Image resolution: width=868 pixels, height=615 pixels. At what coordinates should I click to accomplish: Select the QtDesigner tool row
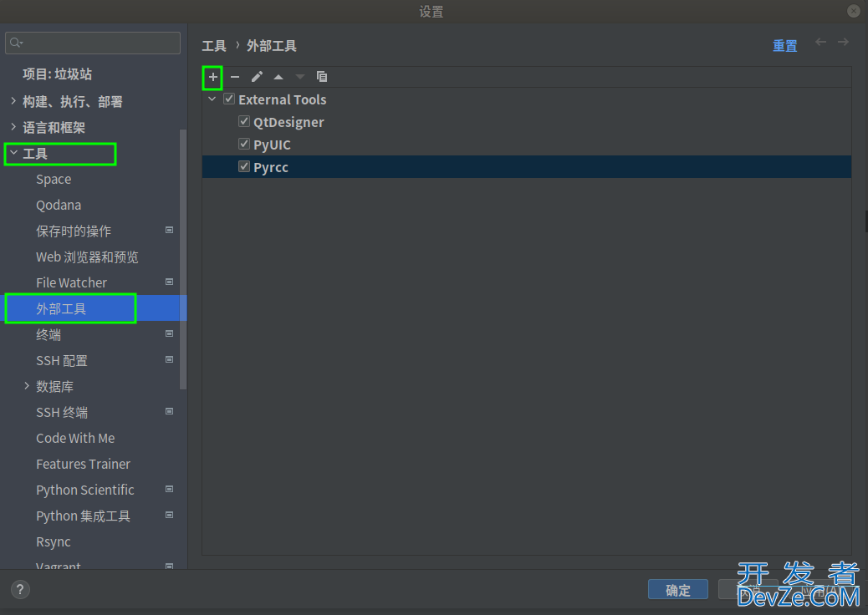click(527, 122)
